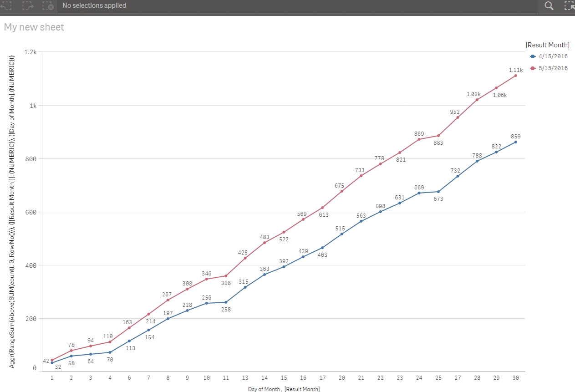Screen dimensions: 575x392
Task: Click y-axis tick label 600
Action: coord(32,212)
